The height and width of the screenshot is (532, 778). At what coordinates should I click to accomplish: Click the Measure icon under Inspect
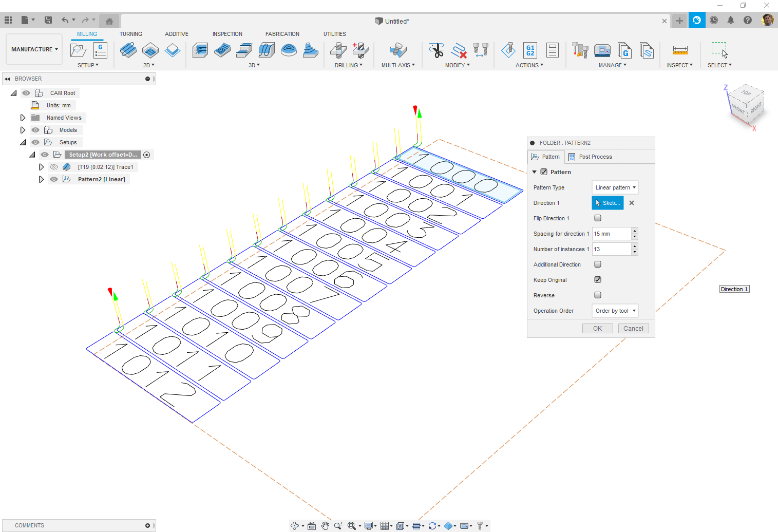[680, 50]
